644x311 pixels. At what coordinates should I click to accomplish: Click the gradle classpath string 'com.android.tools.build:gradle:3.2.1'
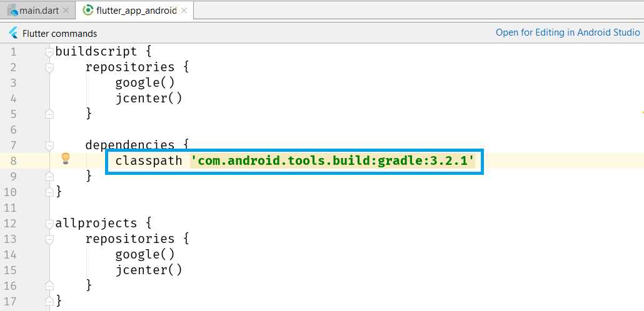point(332,160)
